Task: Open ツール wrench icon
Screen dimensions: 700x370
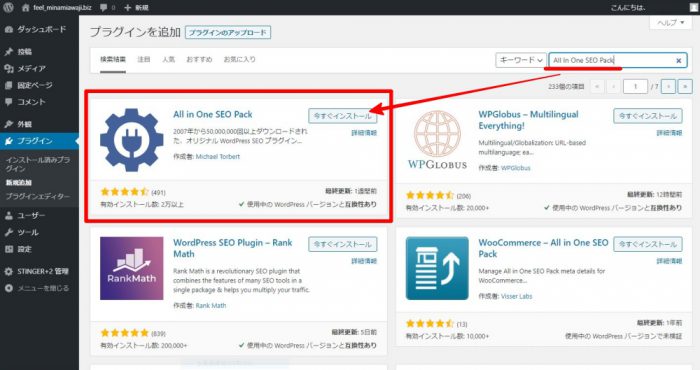Action: [x=8, y=232]
